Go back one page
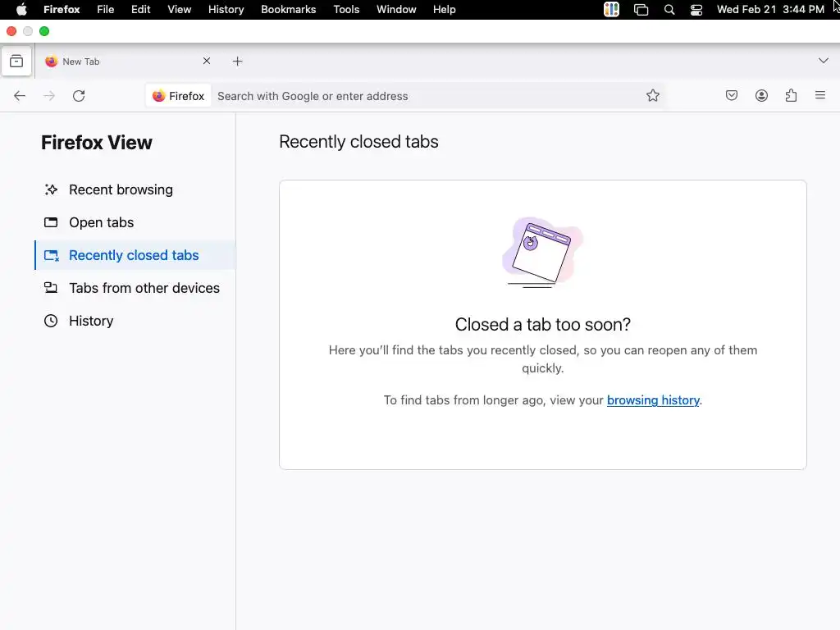 pos(20,96)
